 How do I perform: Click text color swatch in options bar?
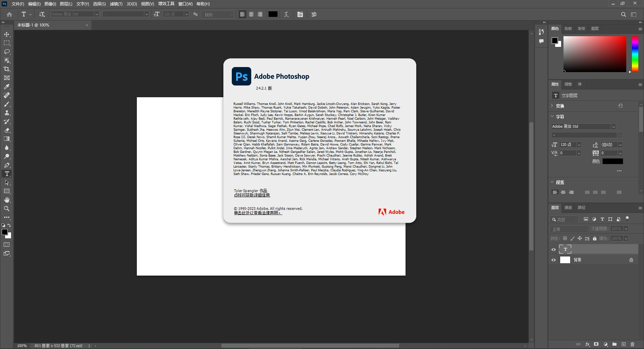click(273, 14)
